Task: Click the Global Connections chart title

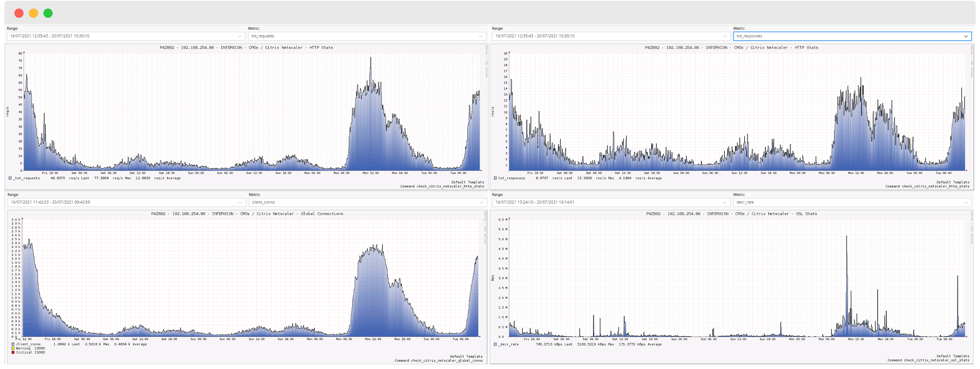Action: (x=247, y=214)
